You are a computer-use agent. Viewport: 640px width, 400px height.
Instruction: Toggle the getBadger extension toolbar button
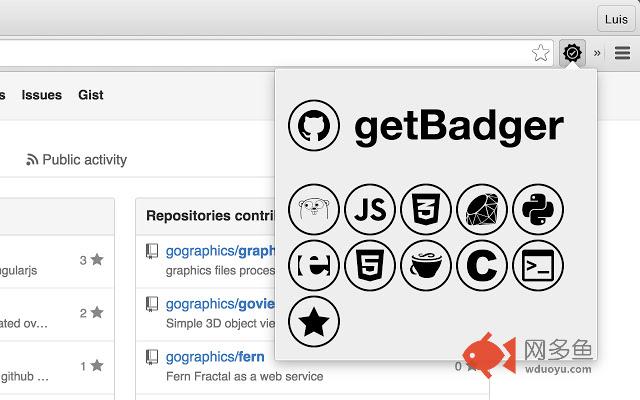tap(572, 53)
